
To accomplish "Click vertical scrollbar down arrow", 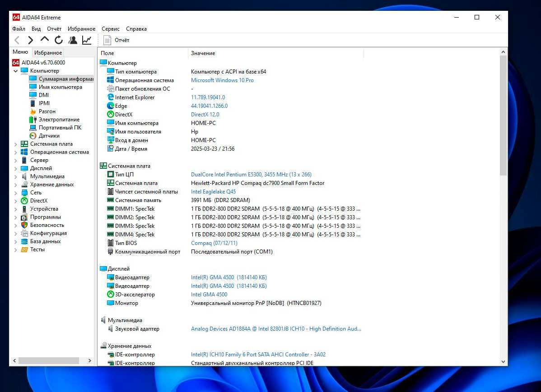I will click(503, 362).
